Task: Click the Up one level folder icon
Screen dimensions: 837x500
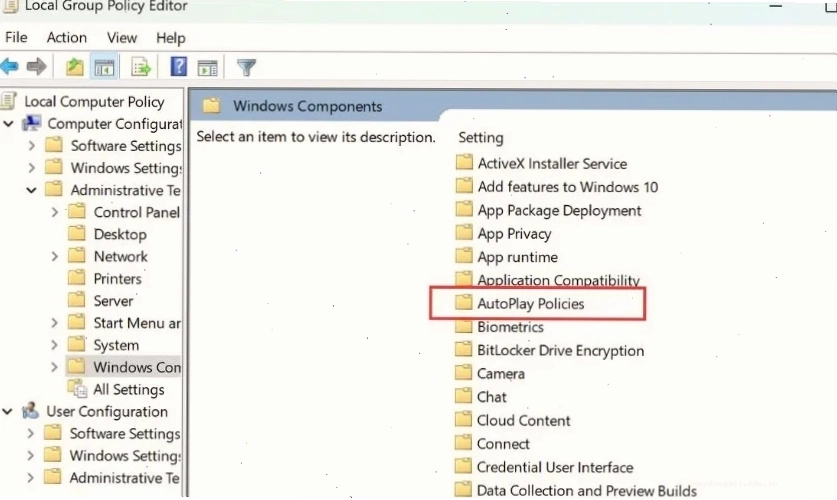Action: 75,67
